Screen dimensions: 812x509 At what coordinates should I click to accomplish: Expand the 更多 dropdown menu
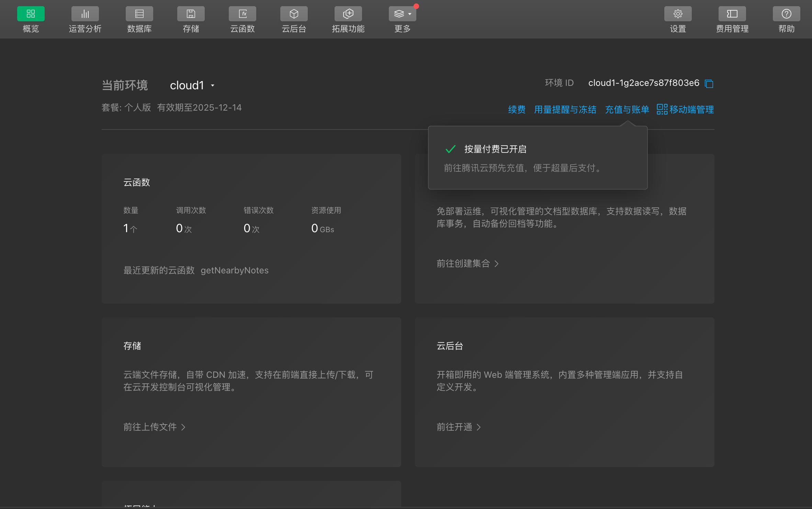point(402,14)
